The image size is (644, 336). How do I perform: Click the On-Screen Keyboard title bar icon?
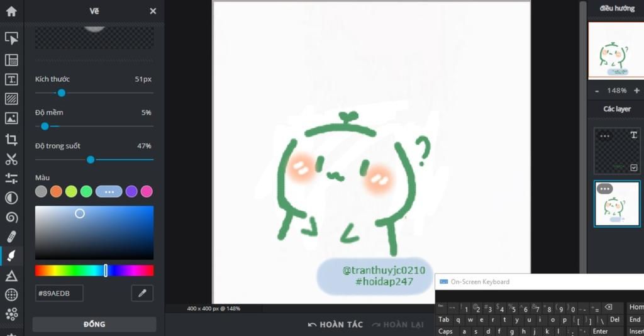[443, 281]
